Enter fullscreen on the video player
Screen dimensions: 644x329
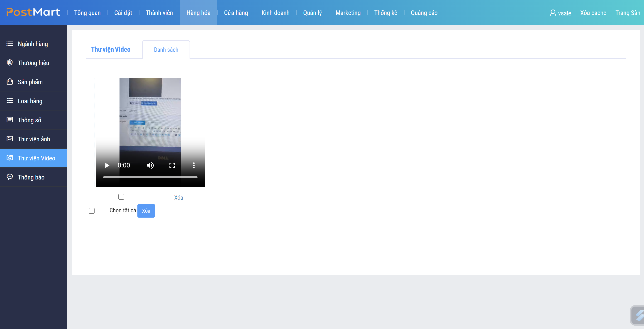coord(172,165)
